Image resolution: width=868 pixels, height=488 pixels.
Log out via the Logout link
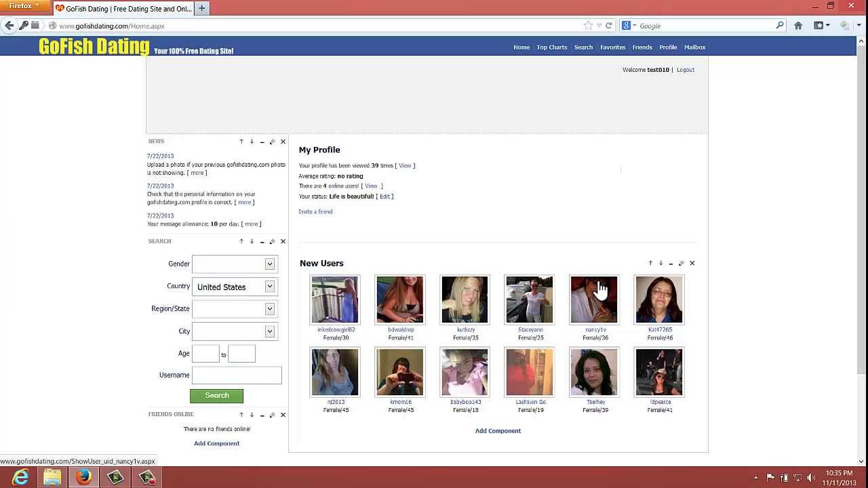685,70
